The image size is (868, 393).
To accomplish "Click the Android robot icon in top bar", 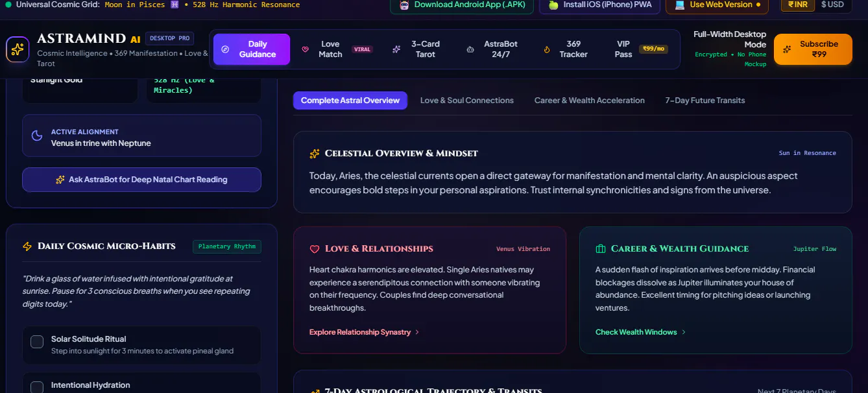I will [404, 5].
